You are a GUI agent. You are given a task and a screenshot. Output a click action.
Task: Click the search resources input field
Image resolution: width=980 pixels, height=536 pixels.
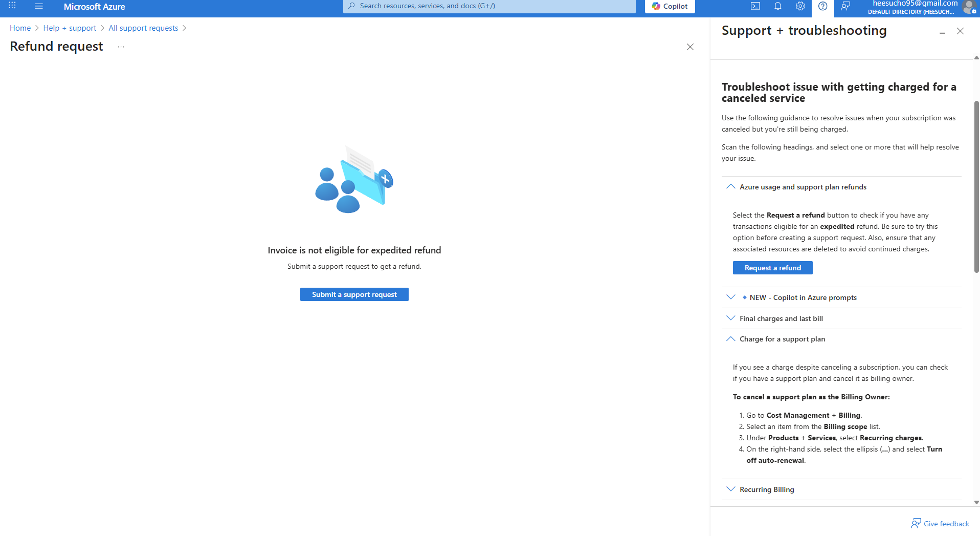pyautogui.click(x=489, y=6)
